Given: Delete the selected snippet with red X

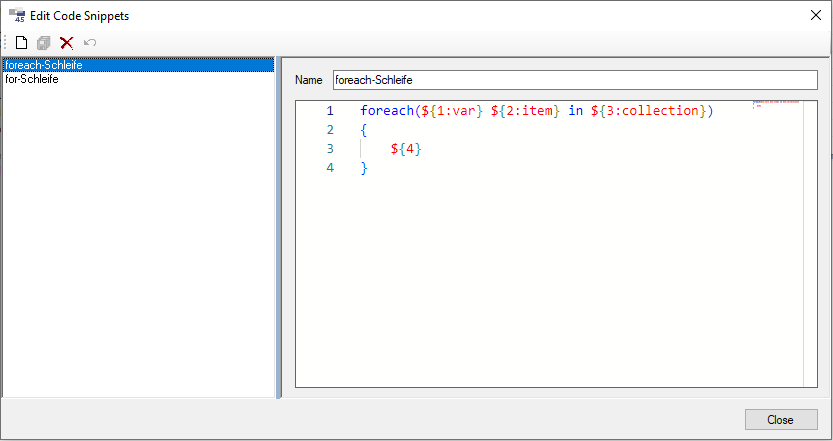Looking at the screenshot, I should (66, 43).
